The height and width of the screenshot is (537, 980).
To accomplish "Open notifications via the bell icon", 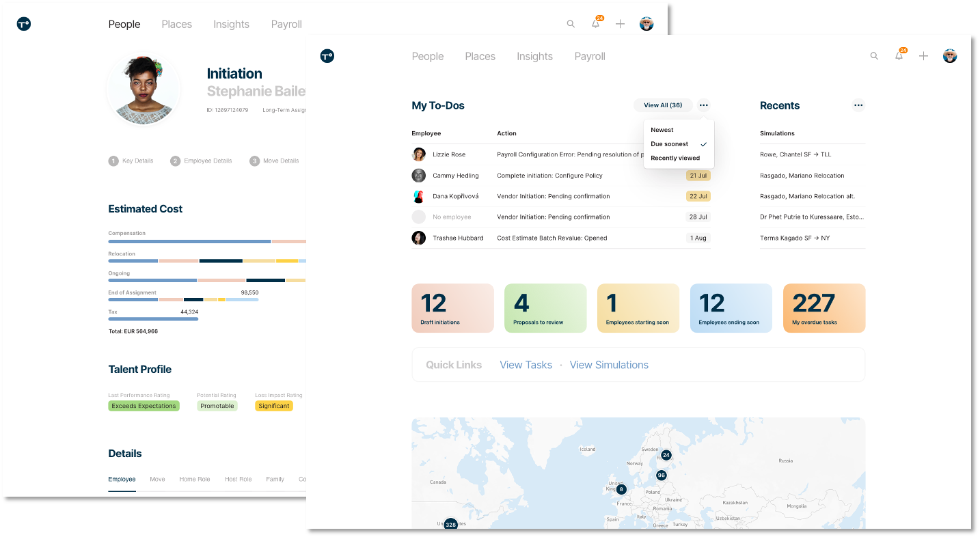I will pos(899,56).
